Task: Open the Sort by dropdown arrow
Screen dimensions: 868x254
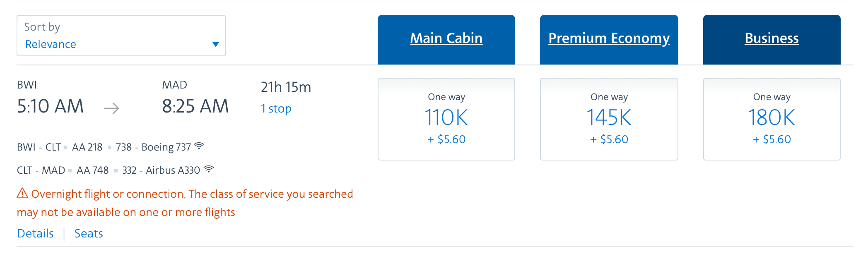Action: click(x=215, y=44)
